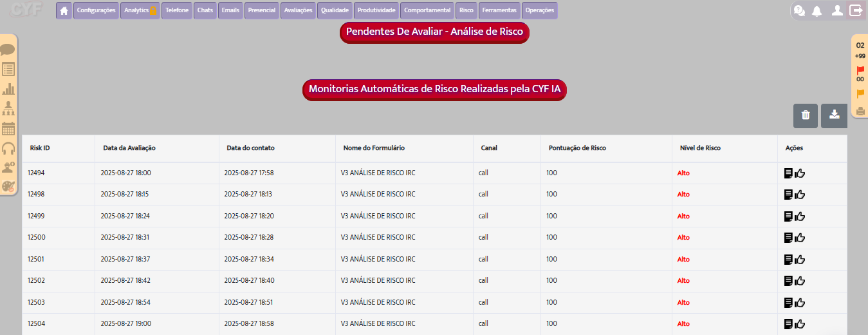Sort by Pontuação de Risco column header
This screenshot has width=868, height=335.
(x=577, y=148)
